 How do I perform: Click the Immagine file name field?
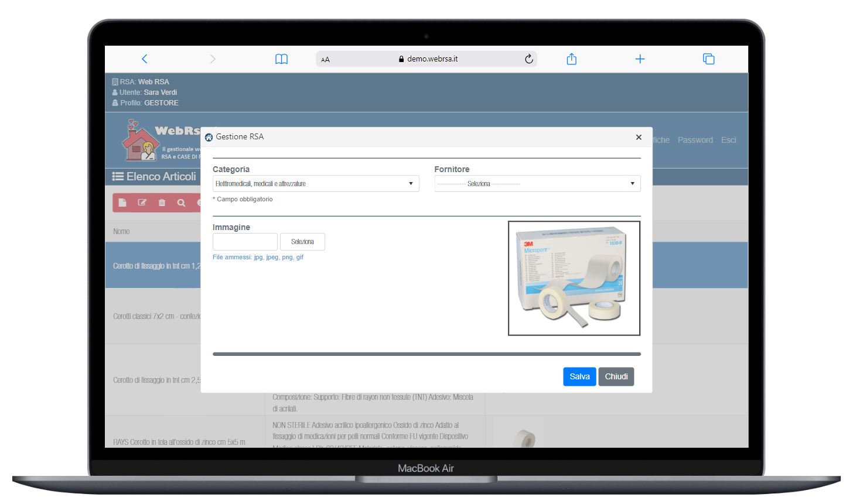click(245, 242)
